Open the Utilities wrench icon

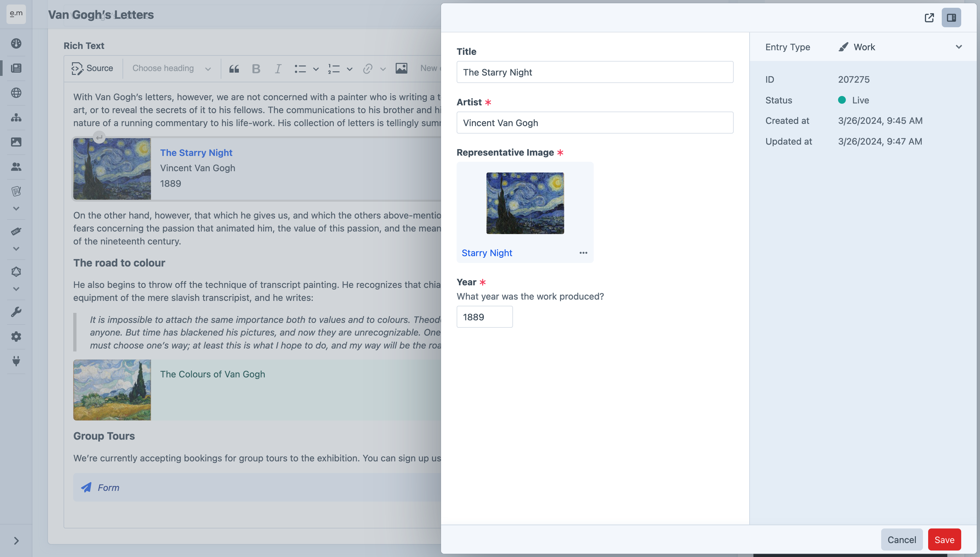16,312
